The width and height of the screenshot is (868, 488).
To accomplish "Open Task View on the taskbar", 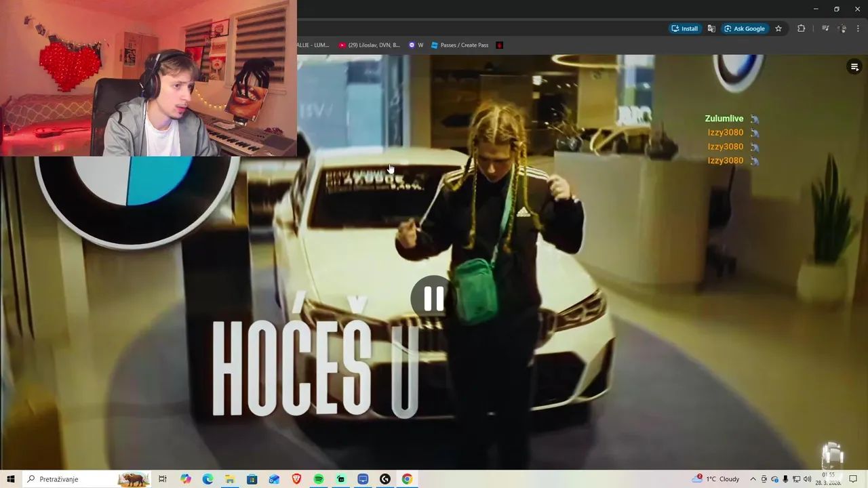I will click(x=163, y=479).
